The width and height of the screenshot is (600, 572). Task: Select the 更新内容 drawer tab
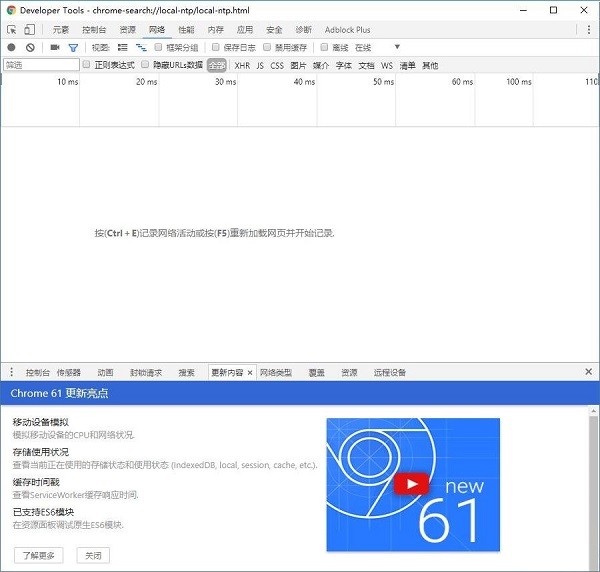coord(227,373)
